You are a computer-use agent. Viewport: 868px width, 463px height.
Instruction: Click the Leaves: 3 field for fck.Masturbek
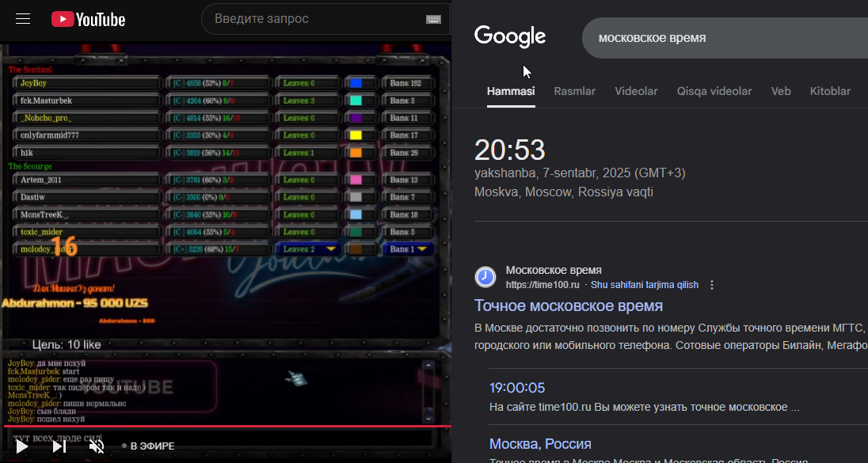point(307,101)
